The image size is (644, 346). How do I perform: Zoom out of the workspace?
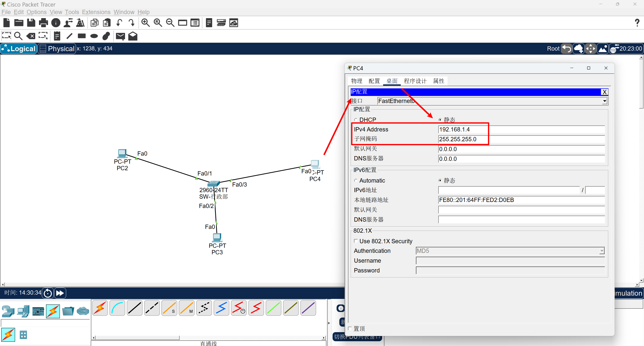tap(170, 23)
